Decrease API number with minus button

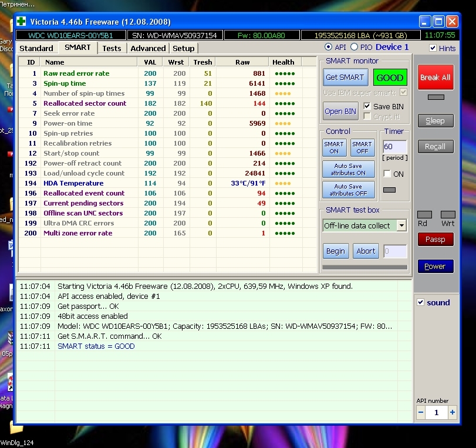point(421,413)
